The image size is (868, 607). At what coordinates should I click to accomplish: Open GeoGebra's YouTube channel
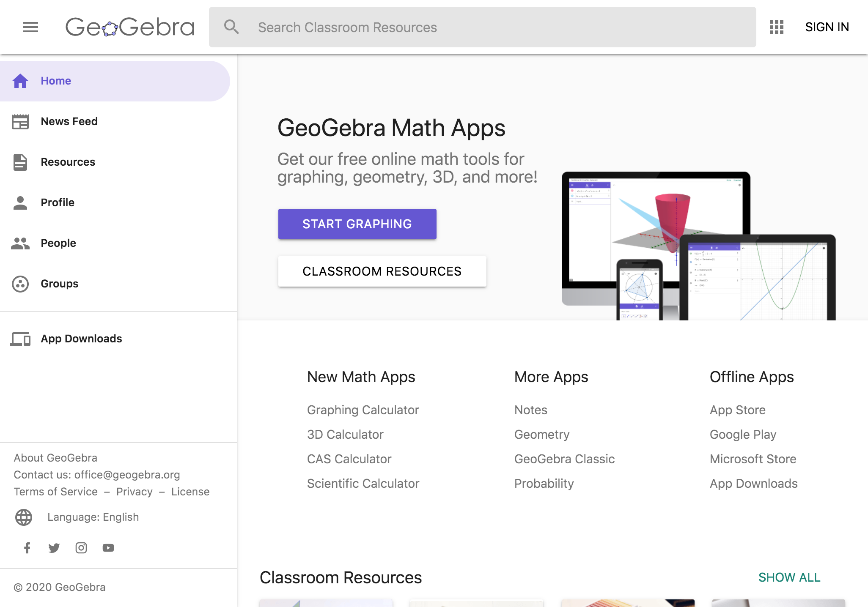coord(108,548)
